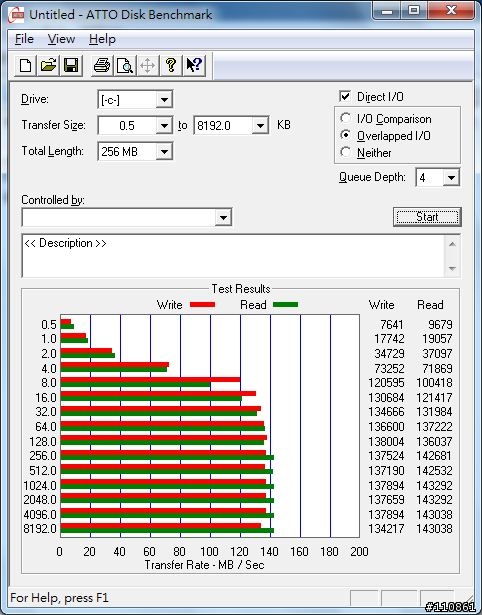Click the read value 9679

(x=440, y=325)
